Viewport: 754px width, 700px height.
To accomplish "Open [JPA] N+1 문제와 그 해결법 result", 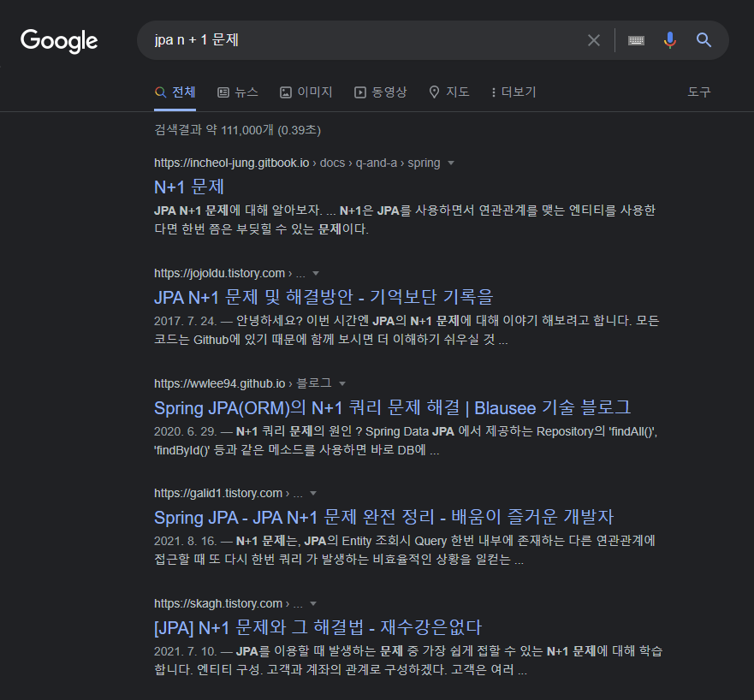I will [x=318, y=627].
